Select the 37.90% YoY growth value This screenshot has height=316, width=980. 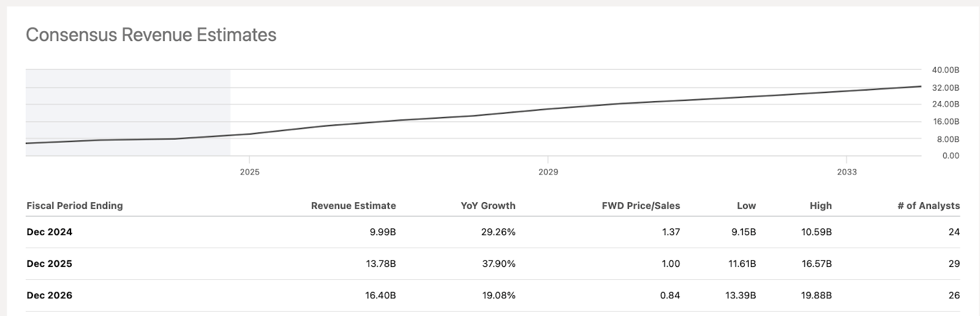coord(499,264)
